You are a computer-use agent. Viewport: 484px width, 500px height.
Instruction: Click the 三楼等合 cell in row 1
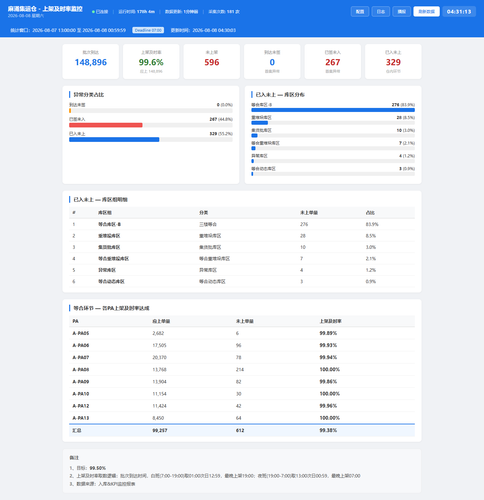tap(208, 224)
